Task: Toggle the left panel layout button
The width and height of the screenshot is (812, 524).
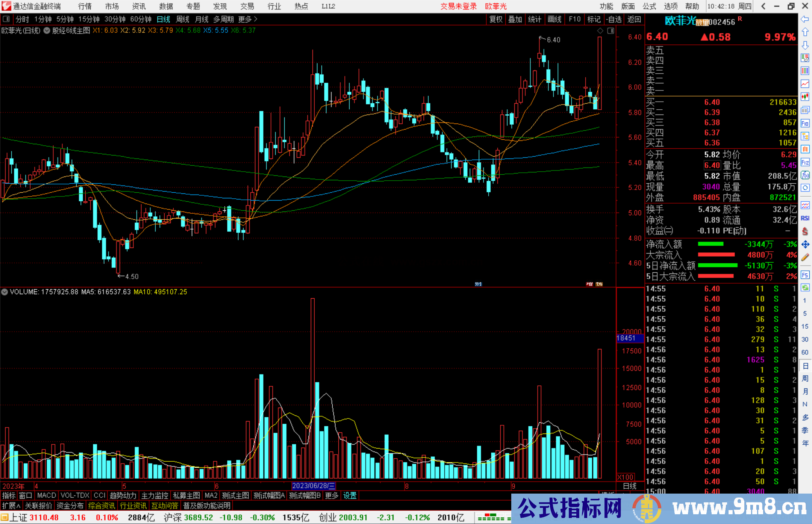Action: tap(6, 19)
